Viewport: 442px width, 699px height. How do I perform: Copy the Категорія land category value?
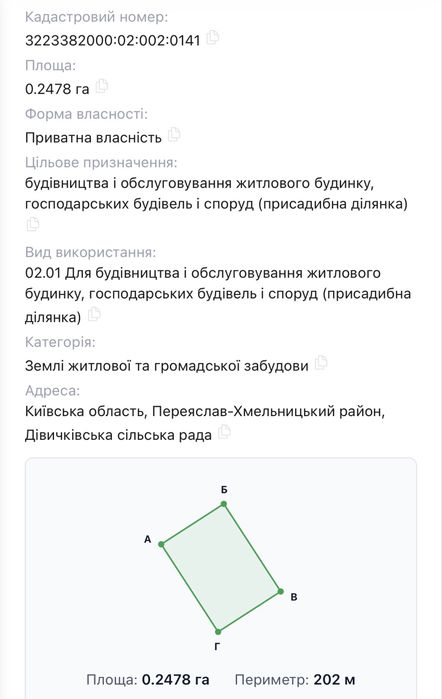[x=321, y=362]
